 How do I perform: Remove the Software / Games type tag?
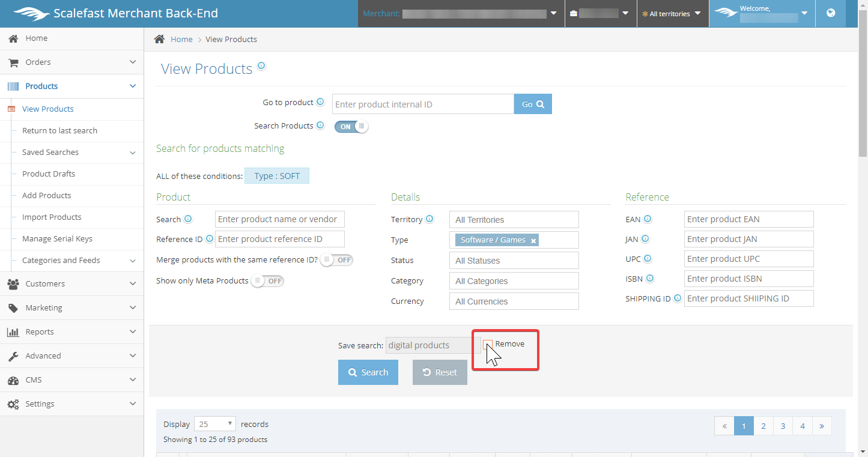pyautogui.click(x=533, y=241)
